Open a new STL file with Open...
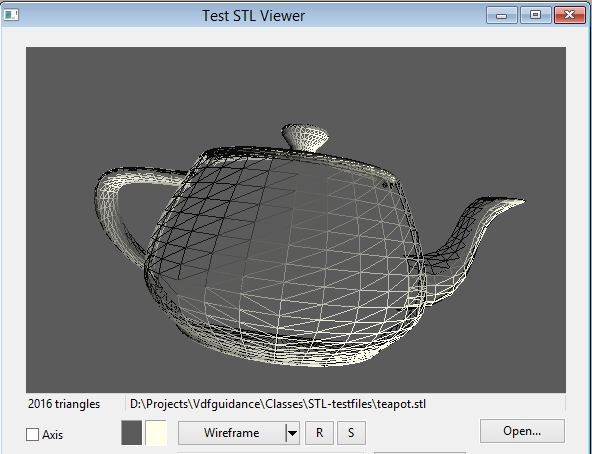 tap(522, 431)
